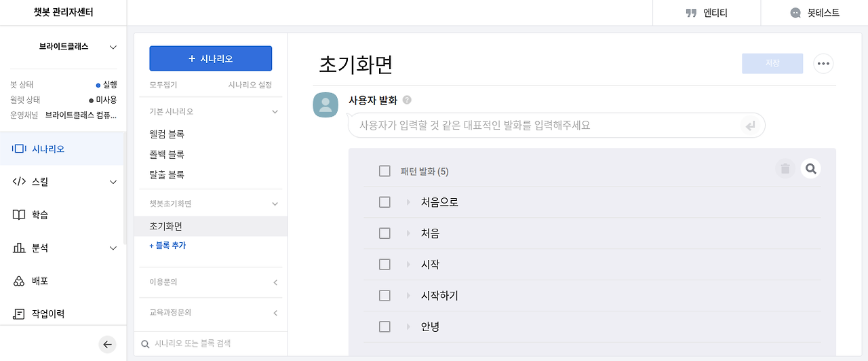Screen dimensions: 868x361
Task: Go to 학습 in the sidebar
Action: 40,215
